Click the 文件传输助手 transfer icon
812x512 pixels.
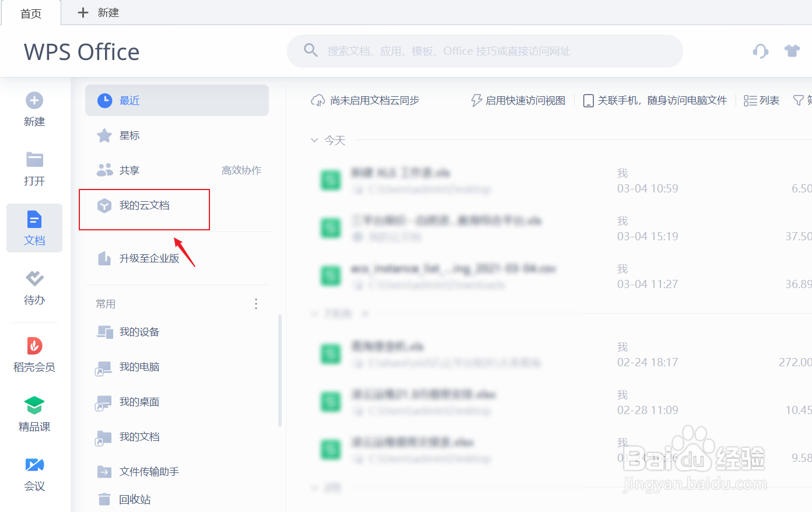[x=104, y=472]
